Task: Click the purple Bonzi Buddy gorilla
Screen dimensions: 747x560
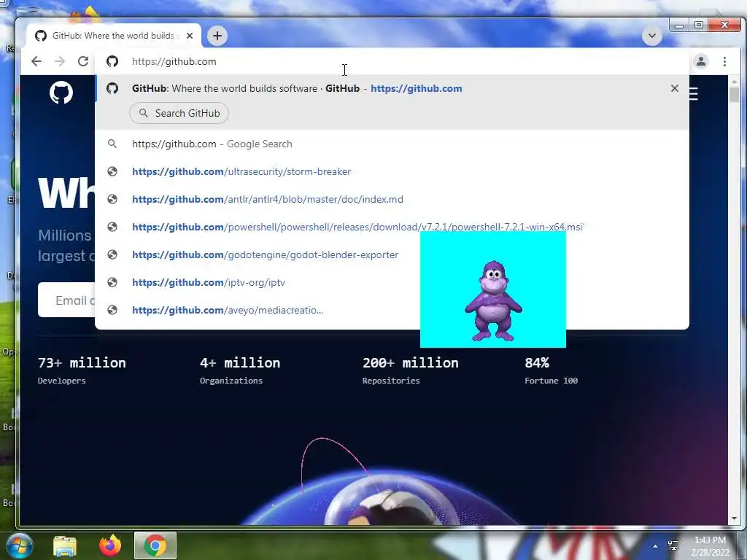Action: tap(493, 301)
